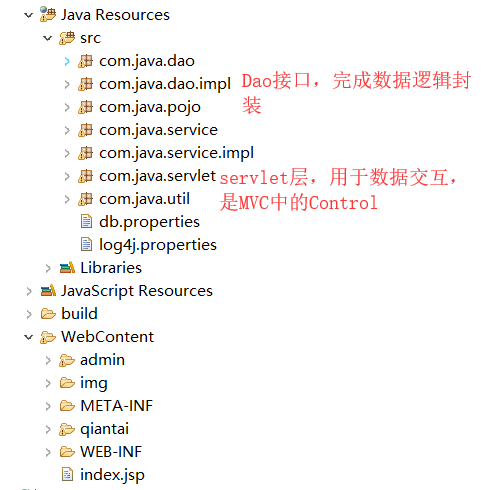
Task: Select the com.java.servlet package name
Action: tap(158, 176)
